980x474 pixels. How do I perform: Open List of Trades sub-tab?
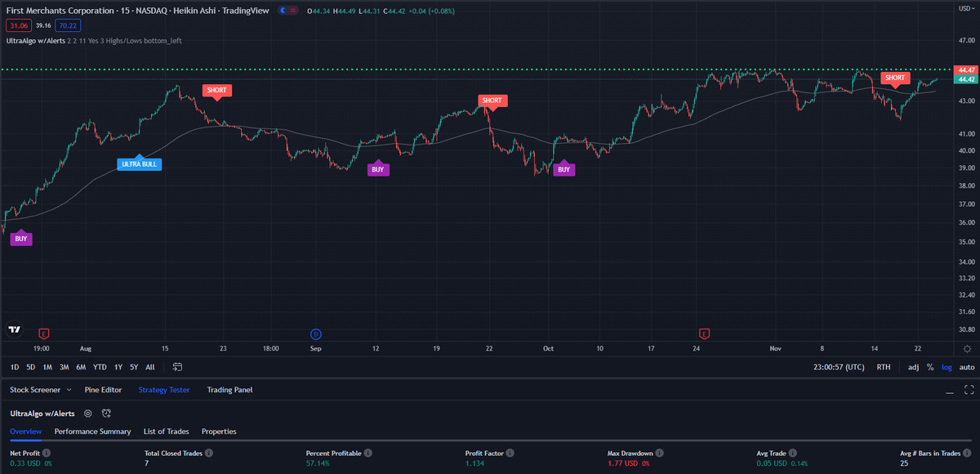pos(166,431)
